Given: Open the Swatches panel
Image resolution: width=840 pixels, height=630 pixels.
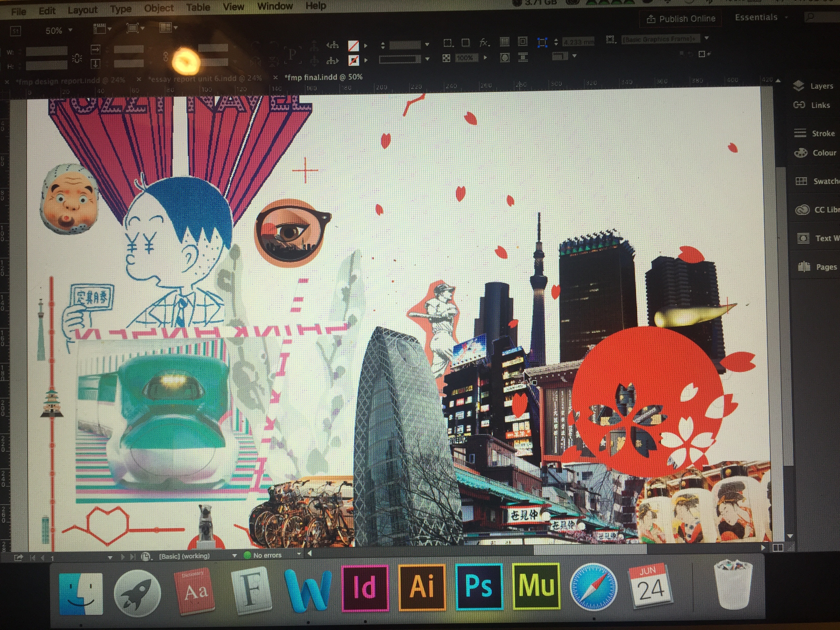Looking at the screenshot, I should click(817, 181).
